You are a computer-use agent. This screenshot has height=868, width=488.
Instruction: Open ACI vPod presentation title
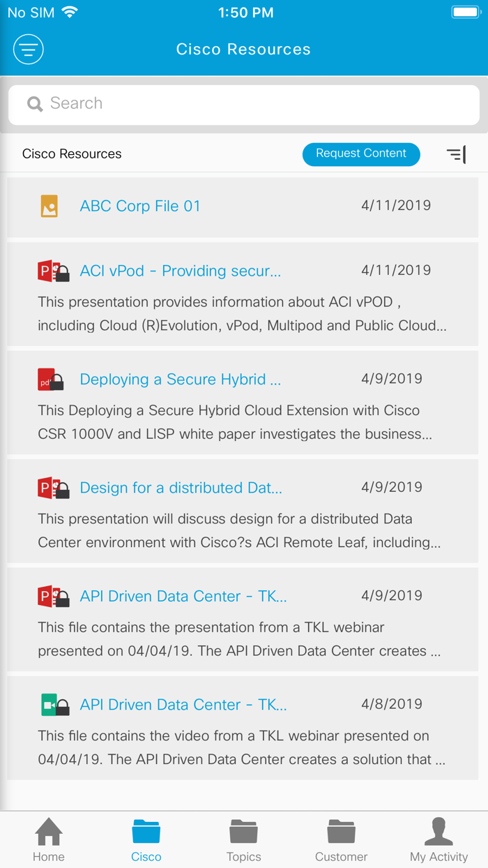click(x=180, y=271)
